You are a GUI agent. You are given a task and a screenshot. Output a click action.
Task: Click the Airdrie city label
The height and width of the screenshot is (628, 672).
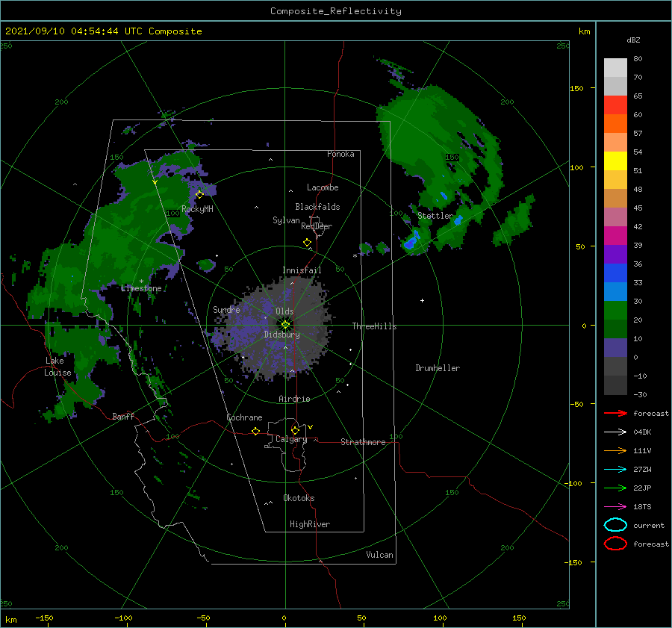pyautogui.click(x=294, y=399)
